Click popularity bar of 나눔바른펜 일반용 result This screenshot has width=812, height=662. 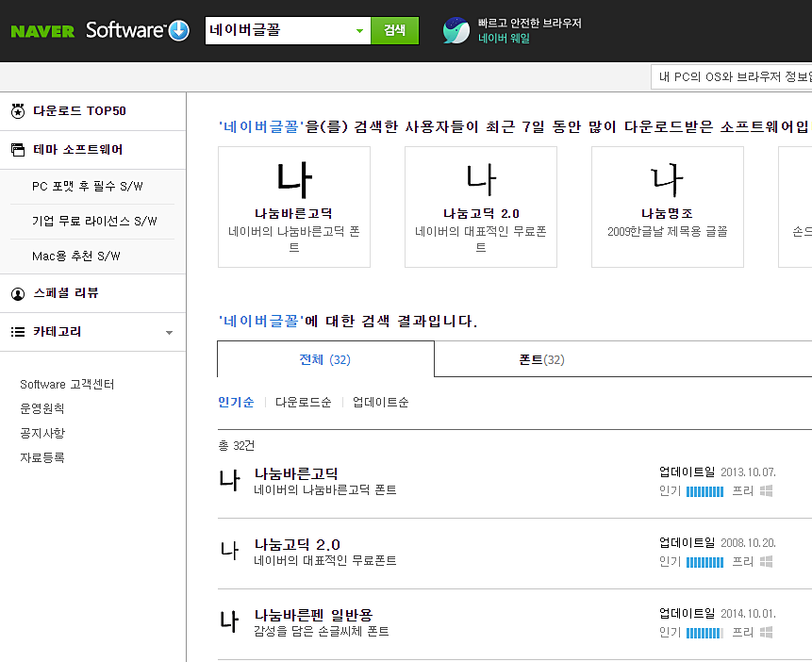tap(704, 633)
